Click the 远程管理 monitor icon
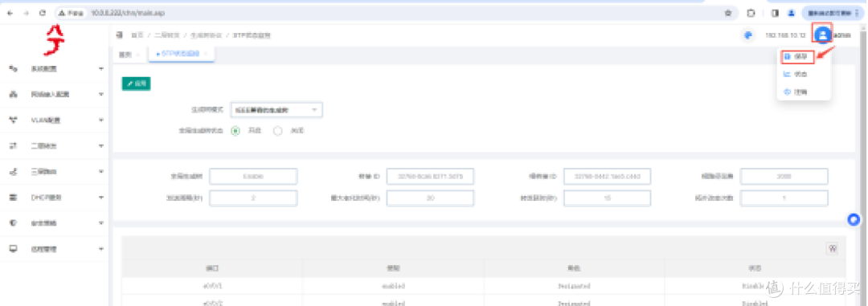The height and width of the screenshot is (306, 868). click(14, 249)
